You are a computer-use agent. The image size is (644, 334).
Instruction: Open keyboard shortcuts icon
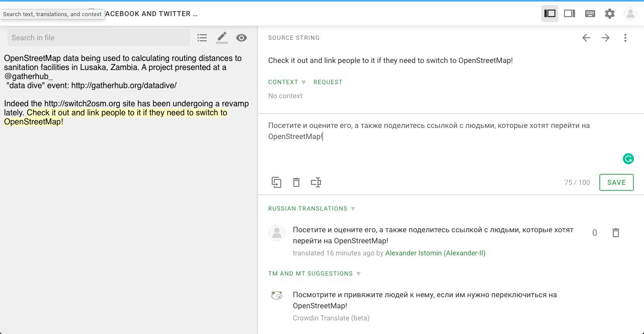coord(590,14)
